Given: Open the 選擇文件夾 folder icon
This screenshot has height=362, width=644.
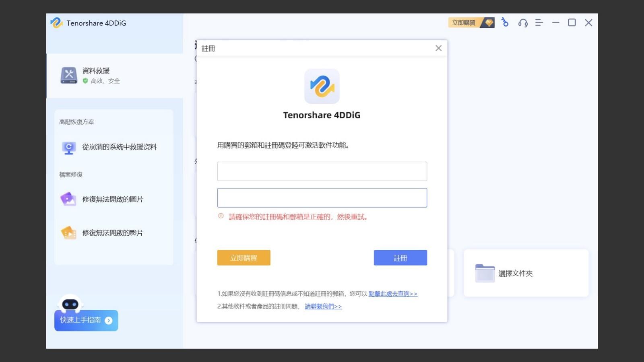Looking at the screenshot, I should [484, 273].
